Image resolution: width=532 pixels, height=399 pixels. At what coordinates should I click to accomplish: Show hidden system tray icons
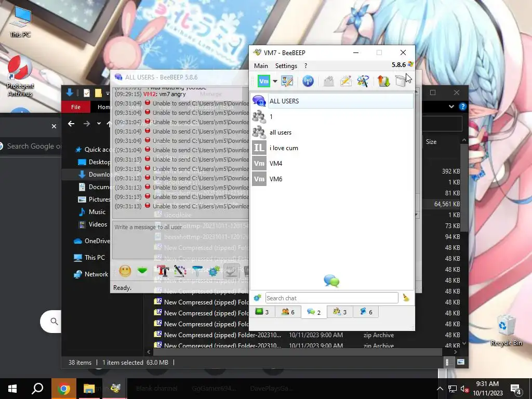pyautogui.click(x=440, y=389)
